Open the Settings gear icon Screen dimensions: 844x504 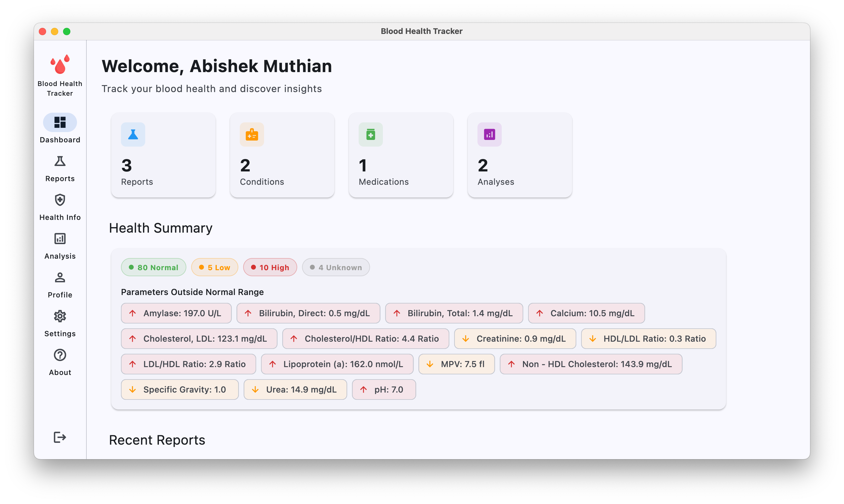click(x=60, y=316)
